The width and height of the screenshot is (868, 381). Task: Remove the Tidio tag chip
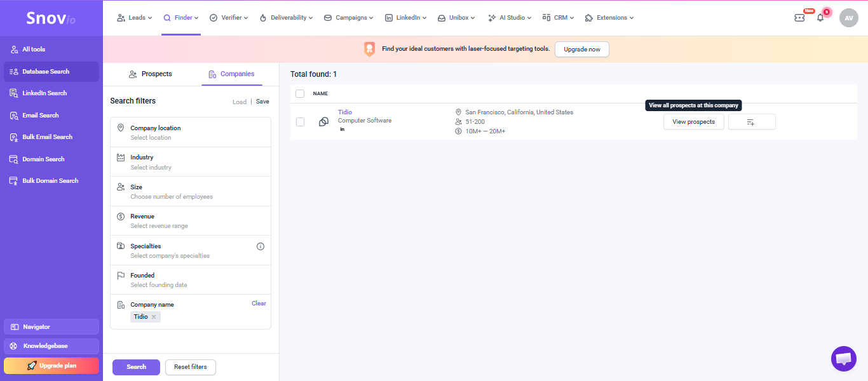[154, 317]
